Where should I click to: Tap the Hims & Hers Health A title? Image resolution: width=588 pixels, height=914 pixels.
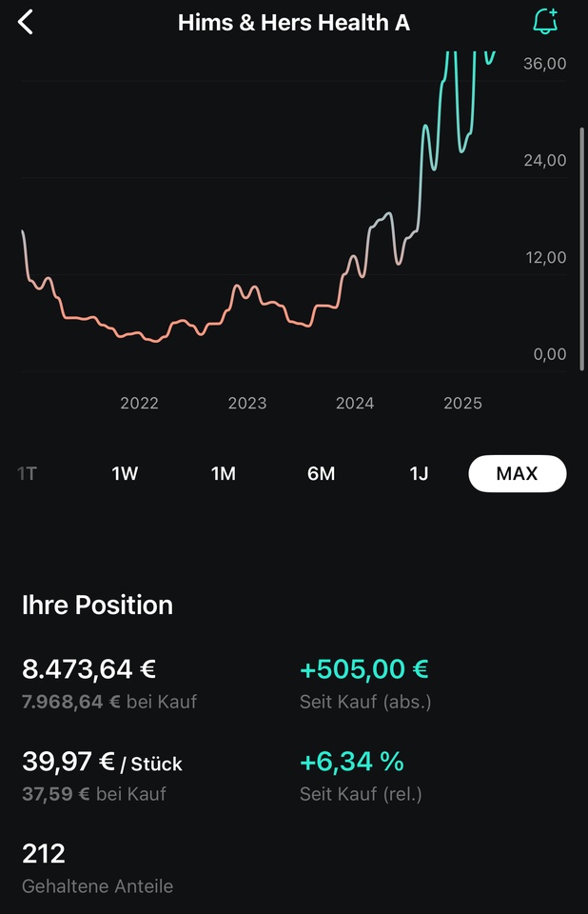click(294, 23)
